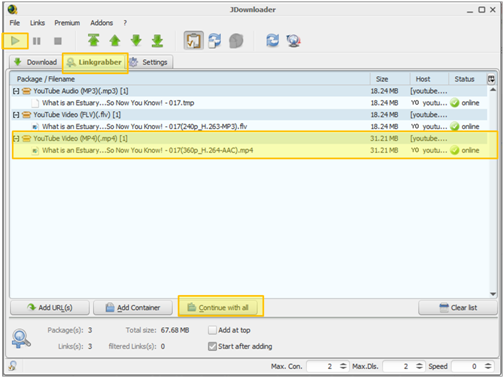Click the update globe monitor icon
Viewport: 504px width, 378px height.
point(294,41)
